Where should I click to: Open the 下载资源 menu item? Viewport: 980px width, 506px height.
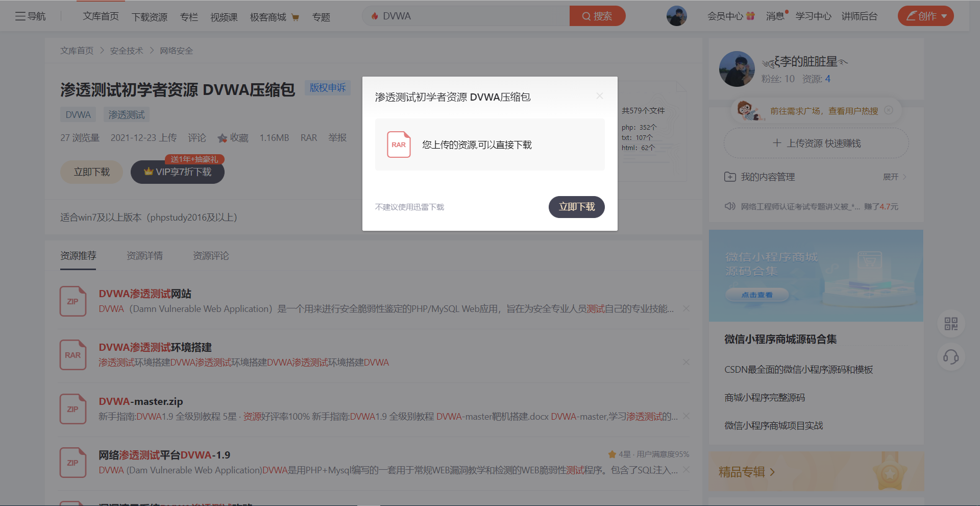[x=149, y=17]
